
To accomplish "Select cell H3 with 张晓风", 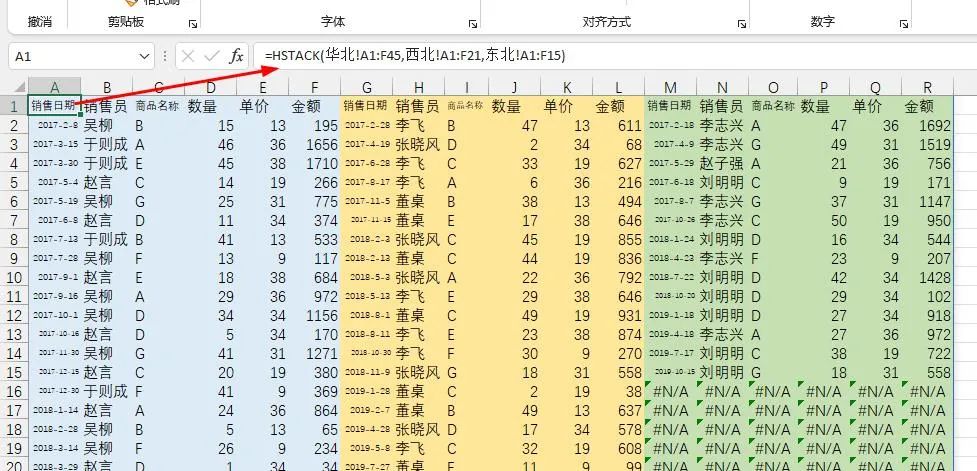I will tap(419, 145).
